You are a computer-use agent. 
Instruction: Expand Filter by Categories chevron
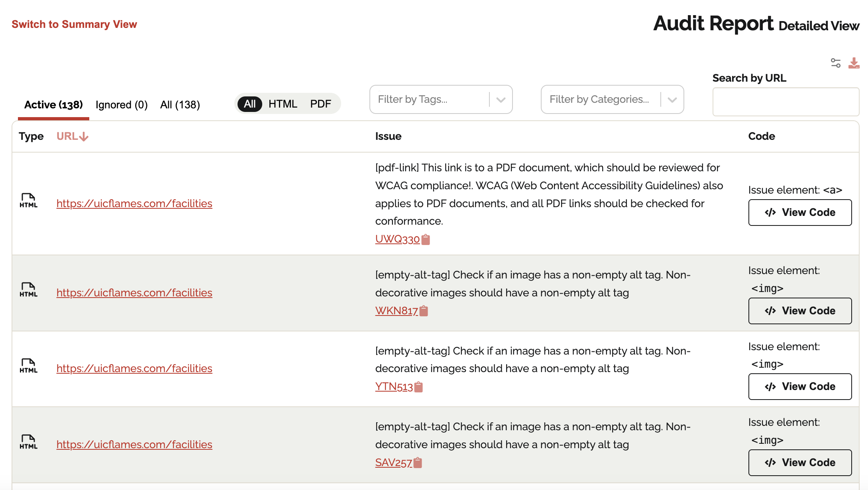click(672, 100)
